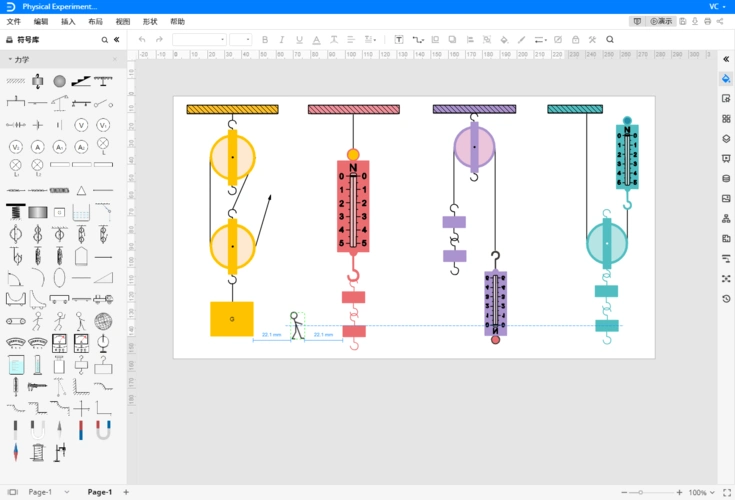Open the font size dropdown
The height and width of the screenshot is (500, 735).
coord(241,40)
